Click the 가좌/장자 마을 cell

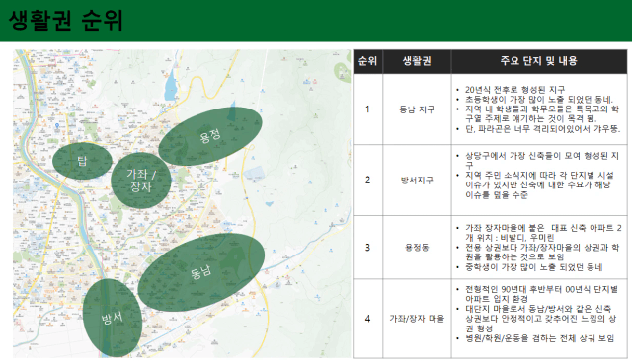[417, 319]
